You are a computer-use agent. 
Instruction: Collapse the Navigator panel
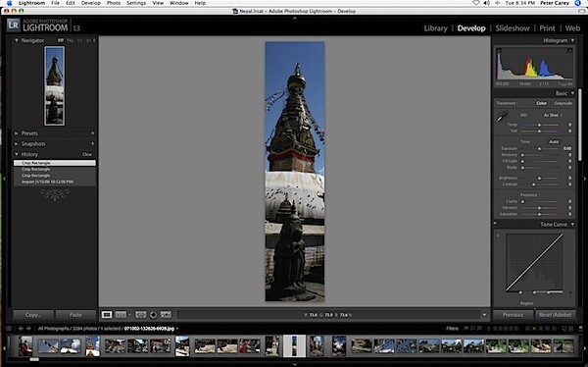pyautogui.click(x=16, y=40)
